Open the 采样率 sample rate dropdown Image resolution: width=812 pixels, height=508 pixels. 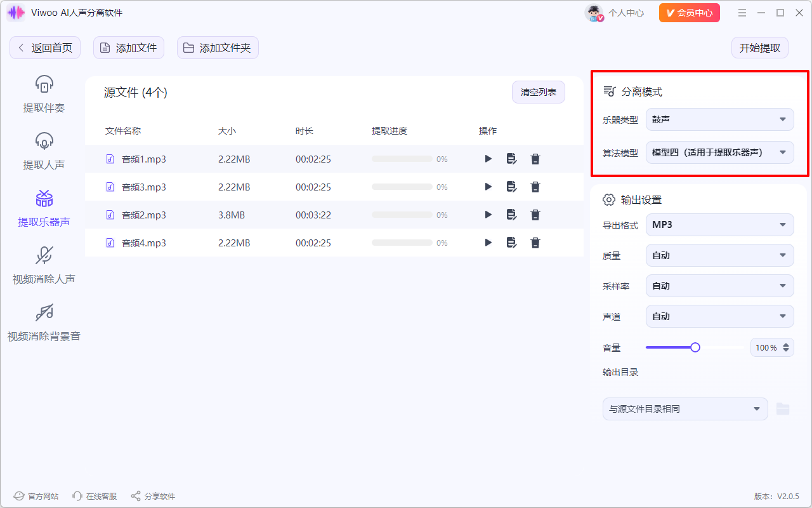coord(720,286)
